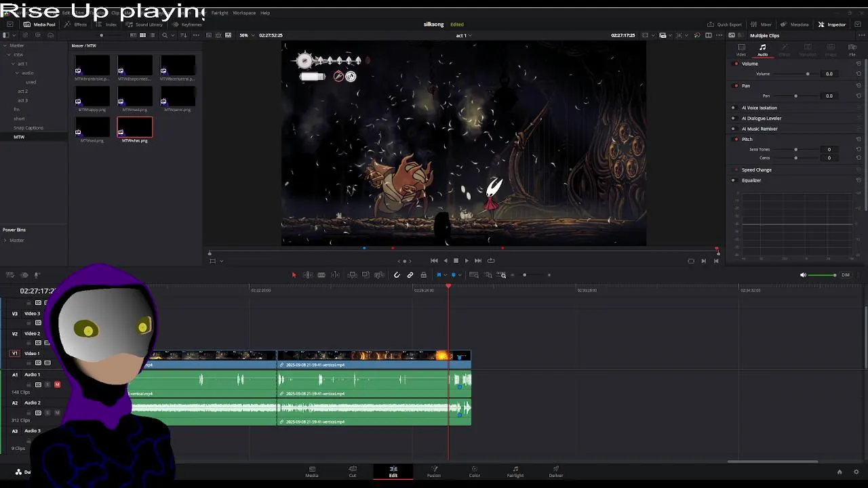Viewport: 868px width, 488px height.
Task: Mute Audio 1 track M button
Action: [x=57, y=385]
